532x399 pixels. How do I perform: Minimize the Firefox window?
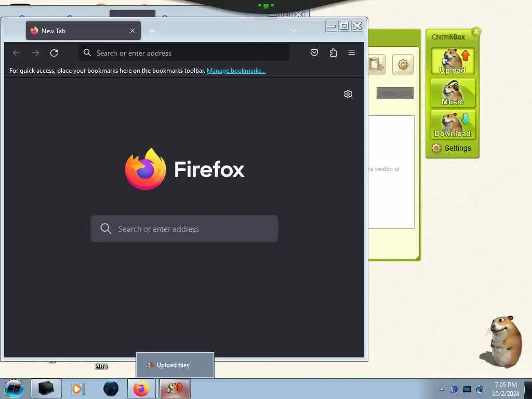click(x=331, y=26)
